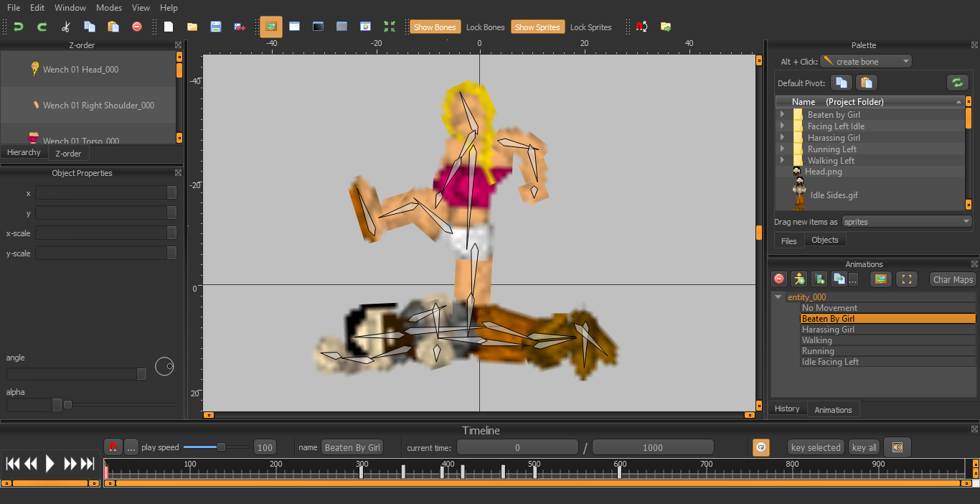Screen dimensions: 980x504
Task: Toggle the Show Bones button
Action: (x=435, y=27)
